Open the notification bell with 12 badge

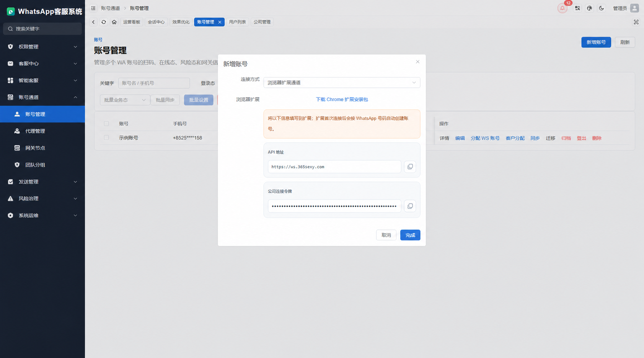[x=562, y=8]
